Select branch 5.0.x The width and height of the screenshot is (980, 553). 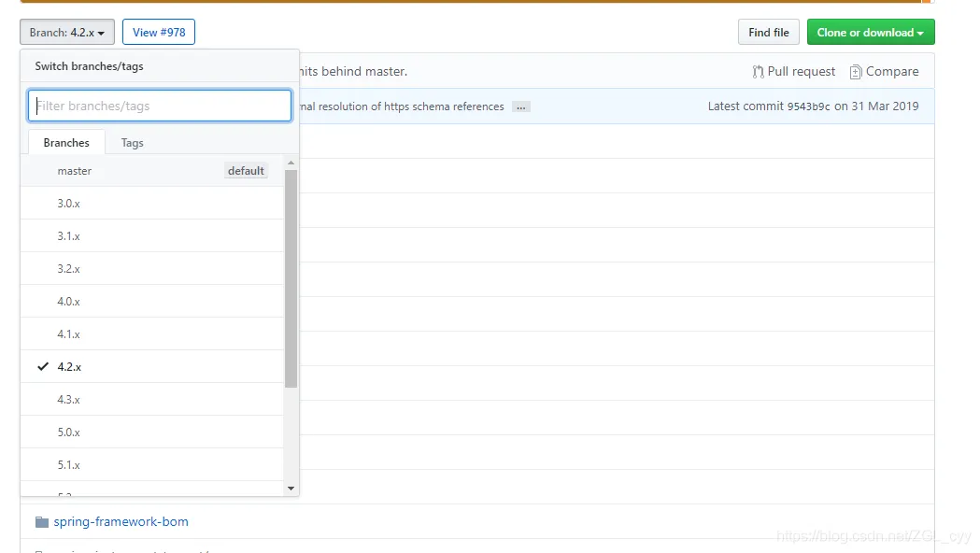(x=69, y=432)
